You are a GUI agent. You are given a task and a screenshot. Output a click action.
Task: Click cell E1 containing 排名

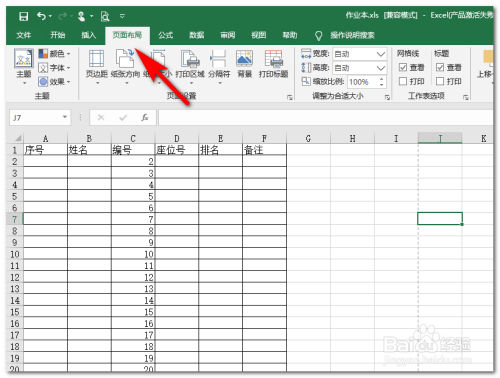point(221,150)
